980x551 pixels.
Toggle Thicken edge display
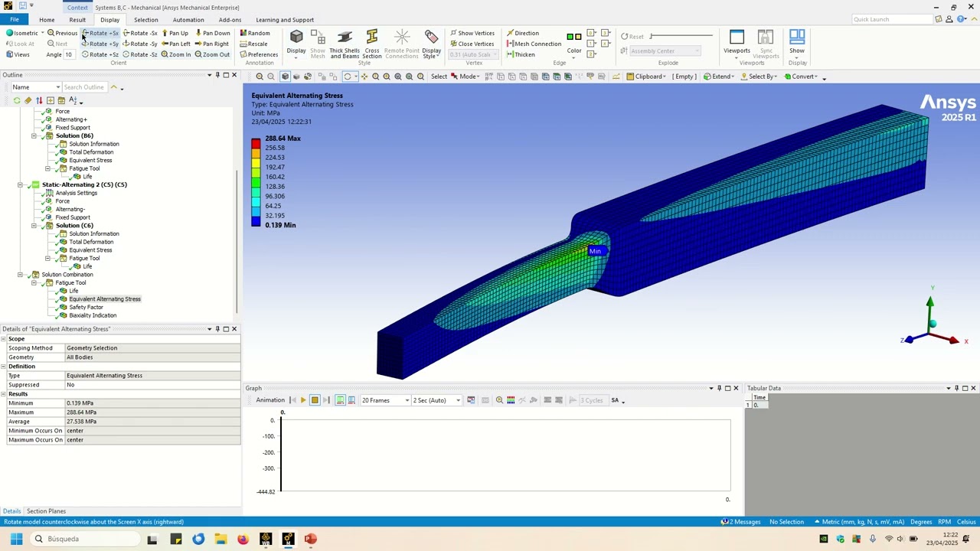point(521,54)
